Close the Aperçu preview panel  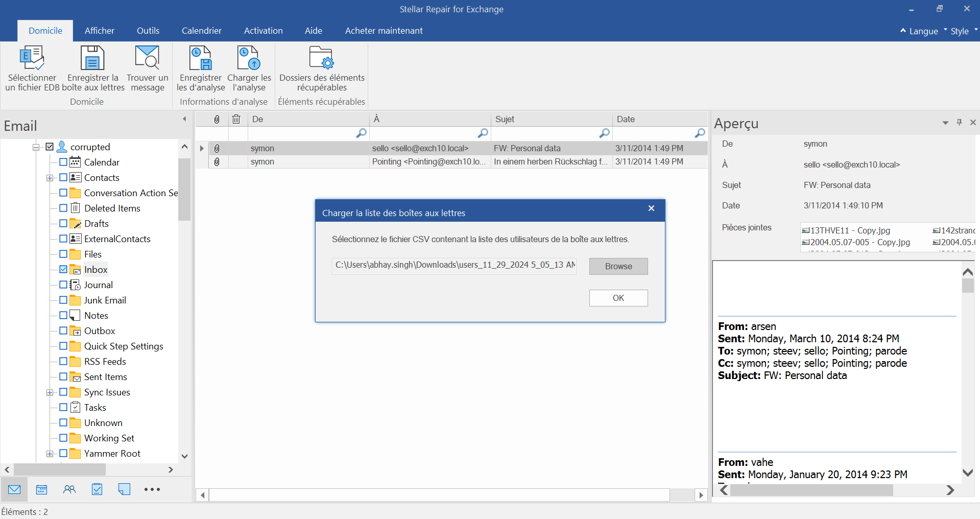click(973, 123)
